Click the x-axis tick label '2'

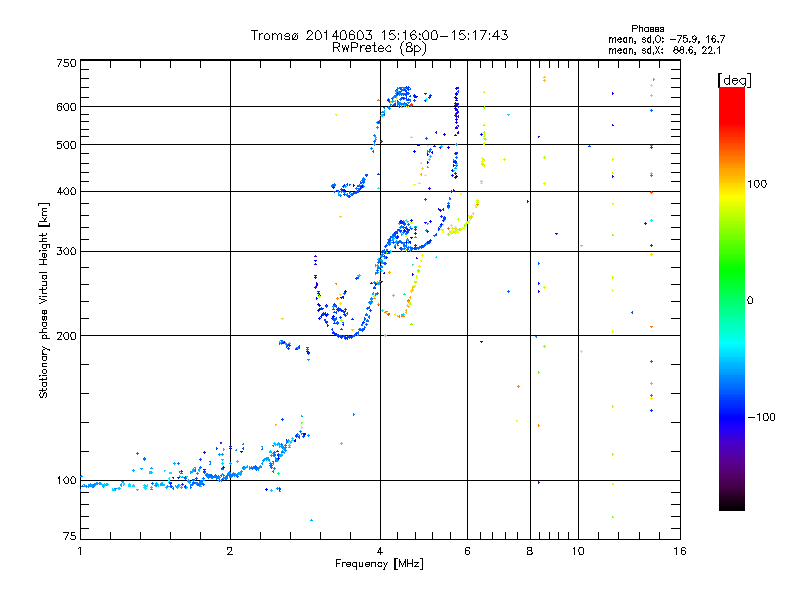click(x=230, y=551)
